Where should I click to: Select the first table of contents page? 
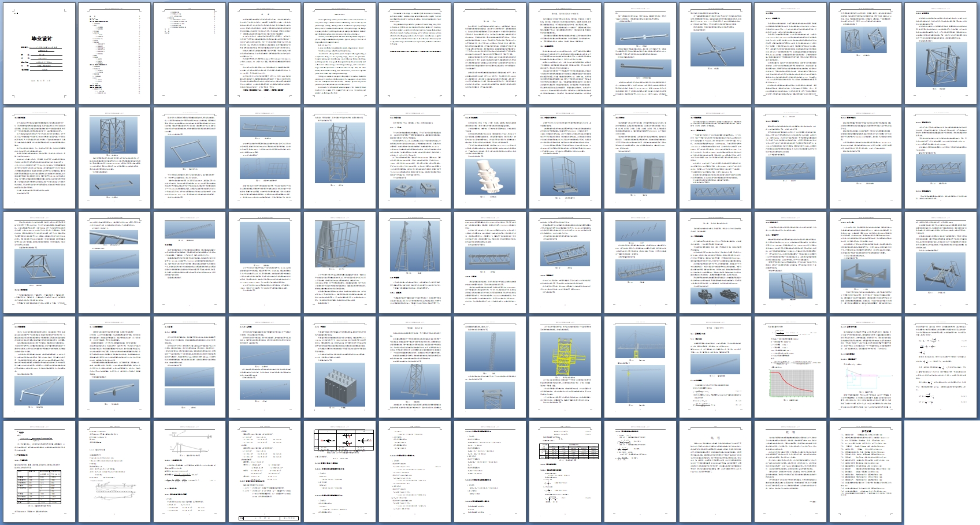pos(114,53)
